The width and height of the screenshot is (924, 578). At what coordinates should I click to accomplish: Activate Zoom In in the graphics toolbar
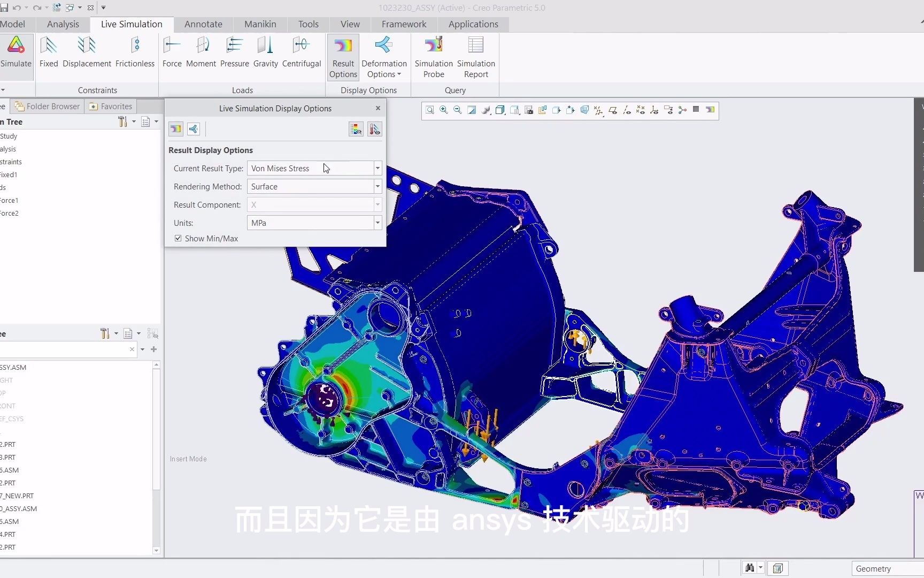(443, 110)
